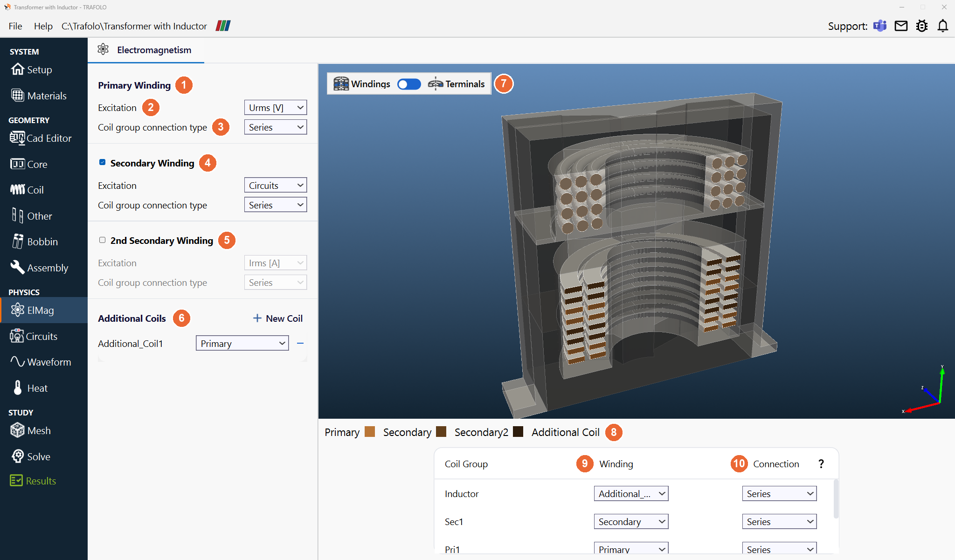Screen dimensions: 955x560
Task: Click the XYZ axis orientation triad
Action: tap(924, 389)
